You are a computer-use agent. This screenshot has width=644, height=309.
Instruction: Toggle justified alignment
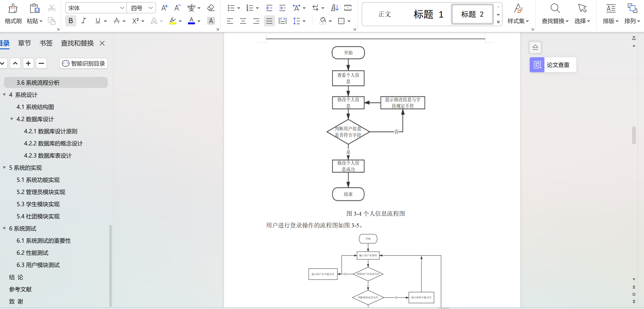pos(269,21)
